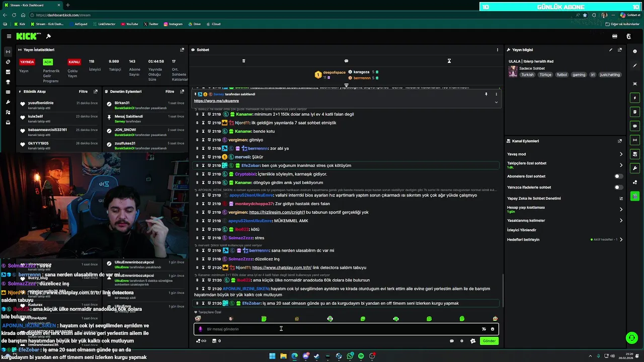Screen dimensions: 644x362
Task: Click the Turkish stream tag
Action: [x=527, y=75]
